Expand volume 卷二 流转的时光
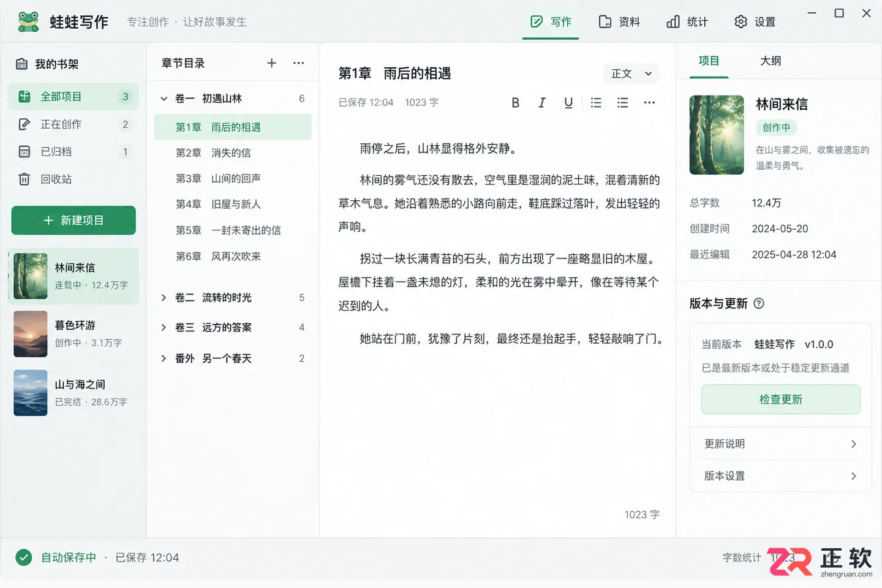The image size is (882, 588). (164, 298)
